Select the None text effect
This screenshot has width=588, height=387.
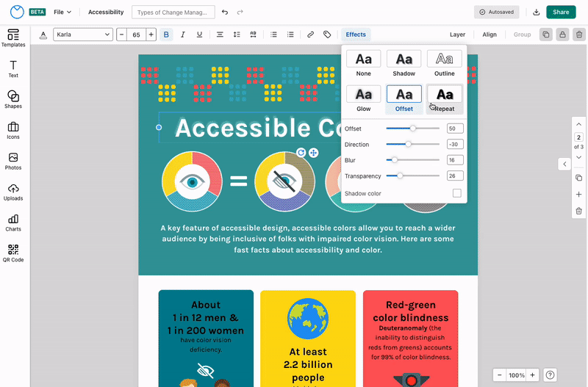[363, 64]
